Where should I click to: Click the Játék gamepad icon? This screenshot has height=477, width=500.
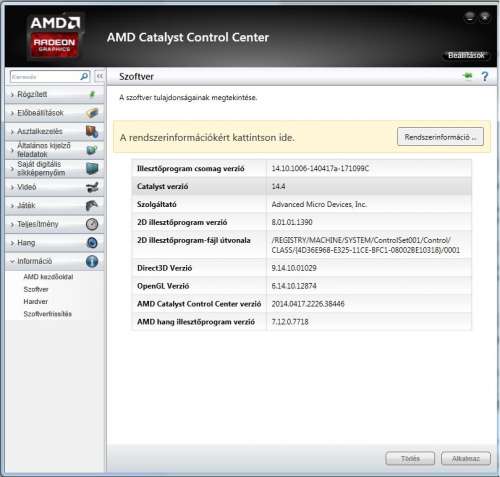coord(92,206)
